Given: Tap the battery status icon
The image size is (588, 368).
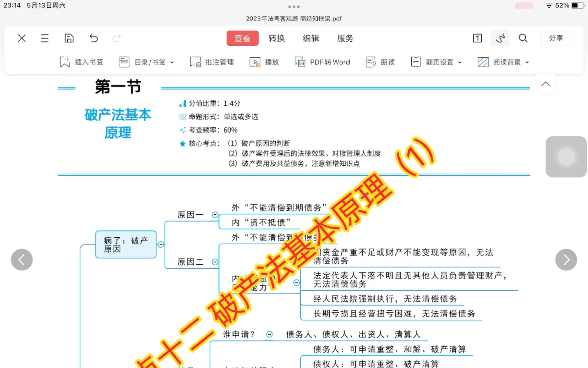Looking at the screenshot, I should click(578, 6).
